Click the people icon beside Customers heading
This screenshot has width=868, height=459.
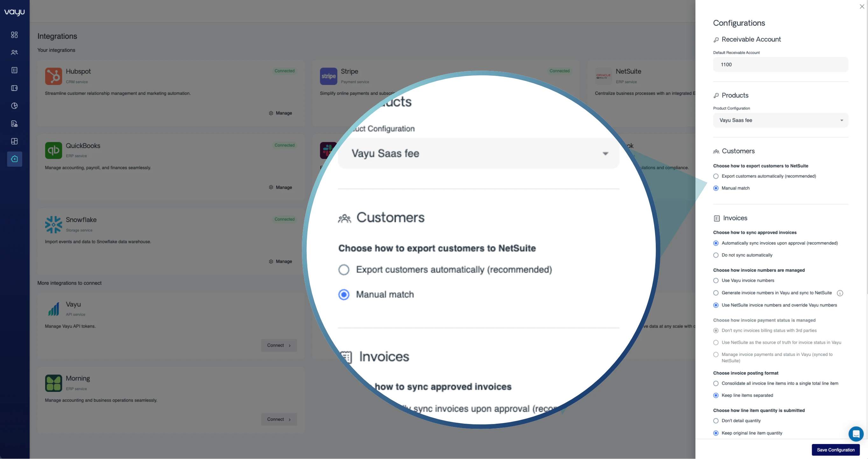coord(716,151)
